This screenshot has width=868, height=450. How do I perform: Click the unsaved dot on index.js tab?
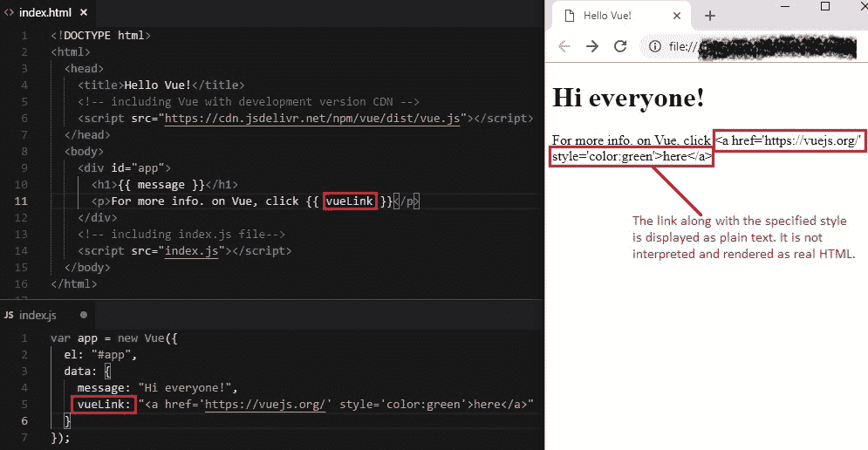(84, 315)
